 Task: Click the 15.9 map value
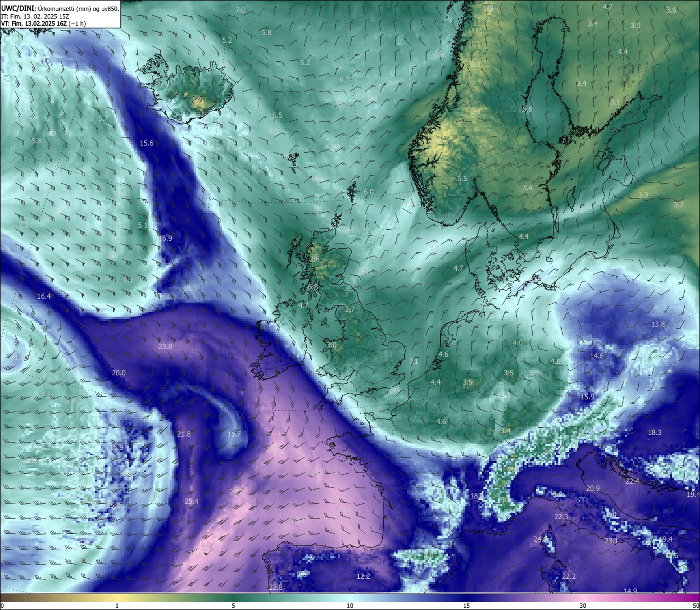tap(587, 397)
